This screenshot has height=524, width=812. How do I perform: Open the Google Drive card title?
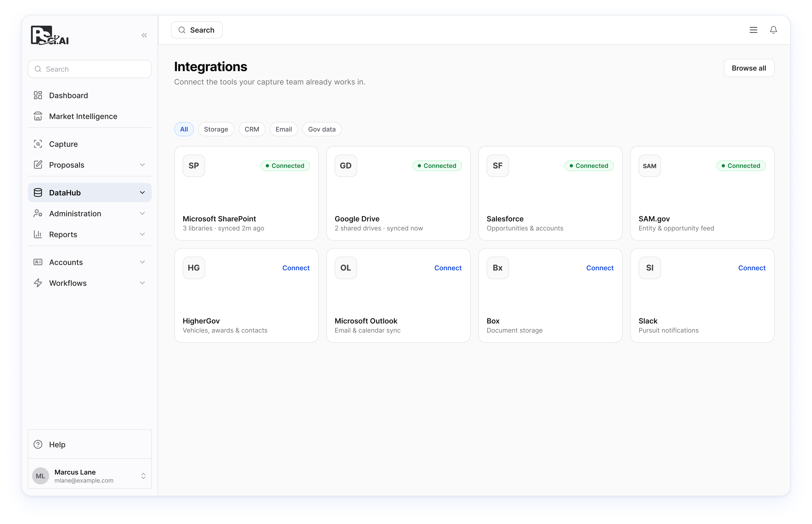(x=357, y=219)
